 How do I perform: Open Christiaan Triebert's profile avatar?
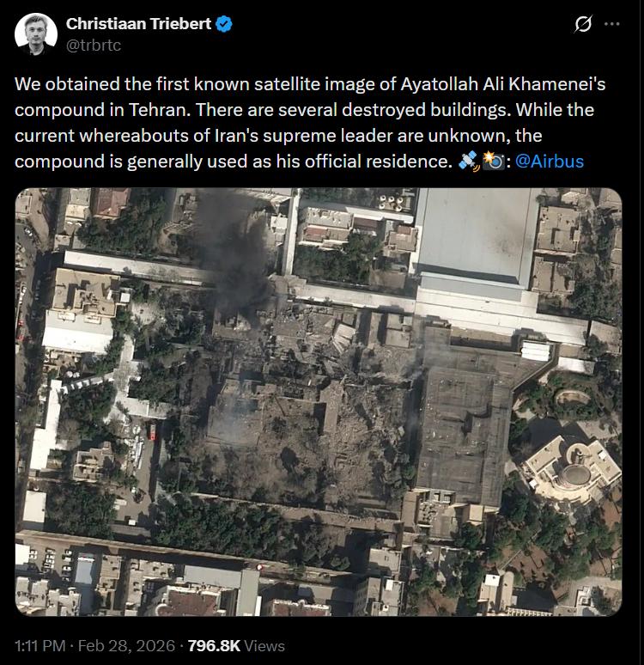[x=36, y=34]
